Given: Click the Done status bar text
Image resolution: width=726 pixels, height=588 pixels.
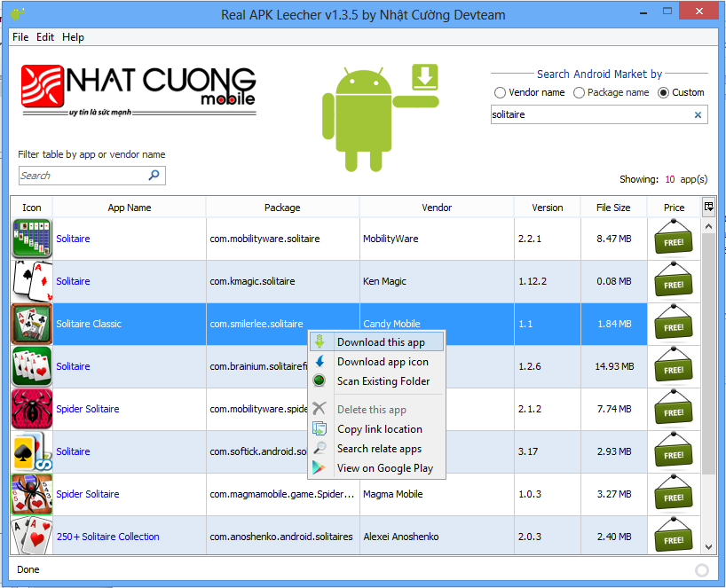Looking at the screenshot, I should (28, 569).
